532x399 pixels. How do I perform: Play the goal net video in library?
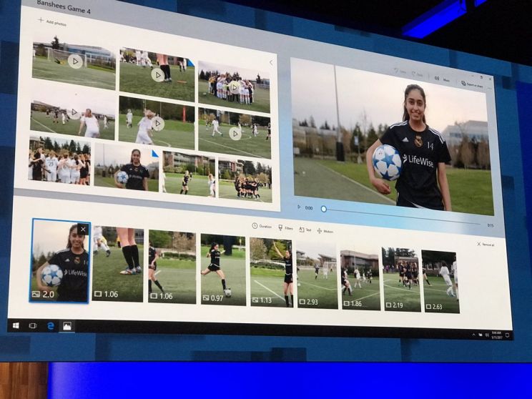(75, 61)
